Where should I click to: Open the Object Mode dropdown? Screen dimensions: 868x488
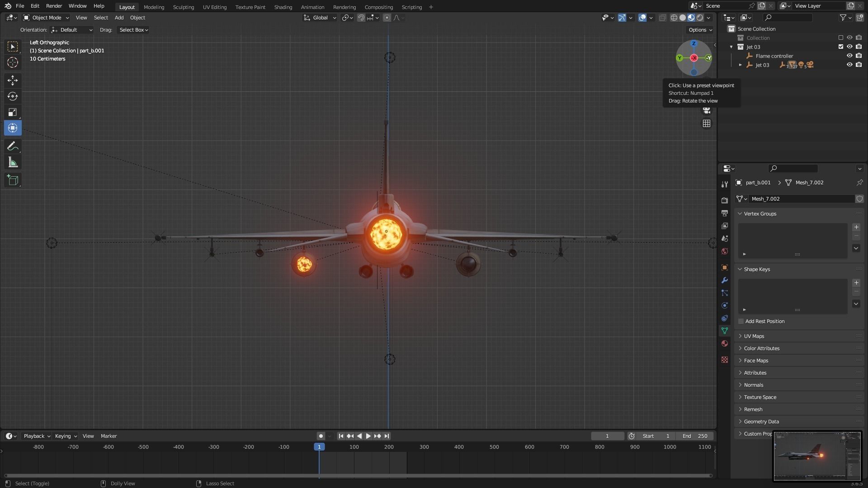[47, 18]
